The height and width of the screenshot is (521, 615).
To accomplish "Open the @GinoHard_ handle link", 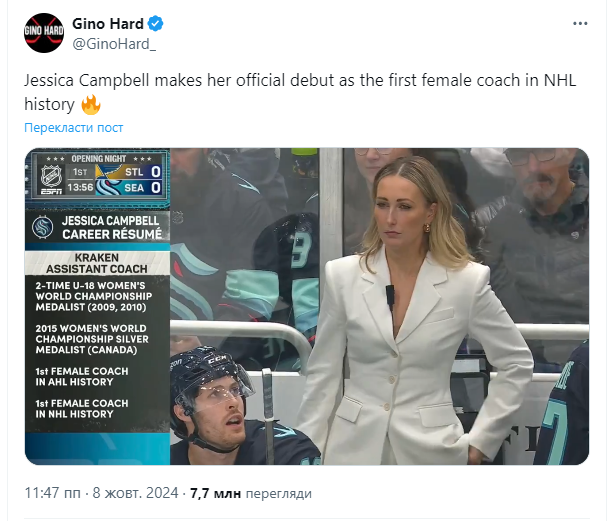I will 114,44.
